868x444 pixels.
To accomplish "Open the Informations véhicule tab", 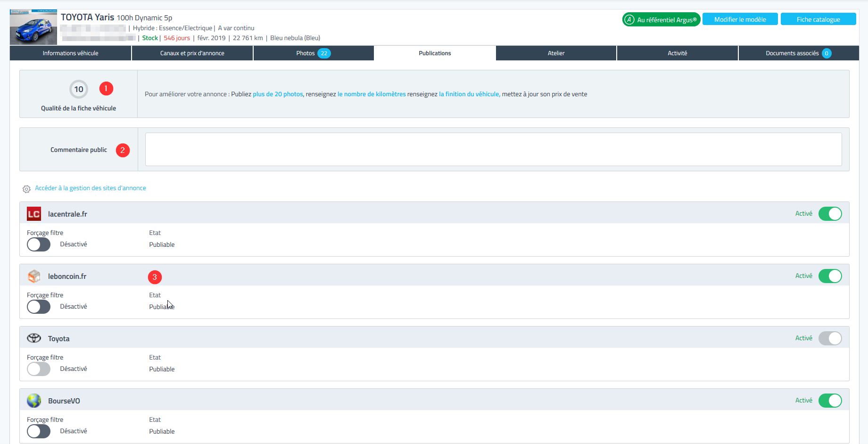I will click(x=70, y=53).
